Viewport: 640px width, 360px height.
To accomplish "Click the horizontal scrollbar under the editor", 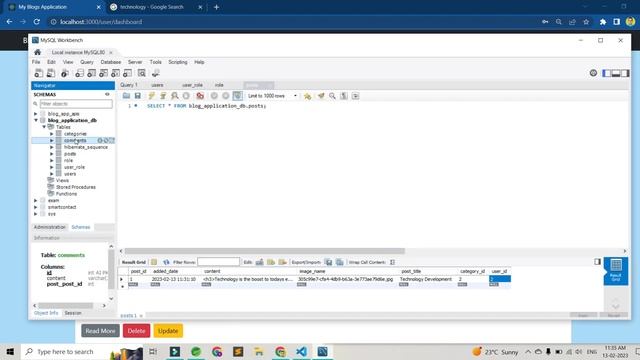I will (264, 251).
